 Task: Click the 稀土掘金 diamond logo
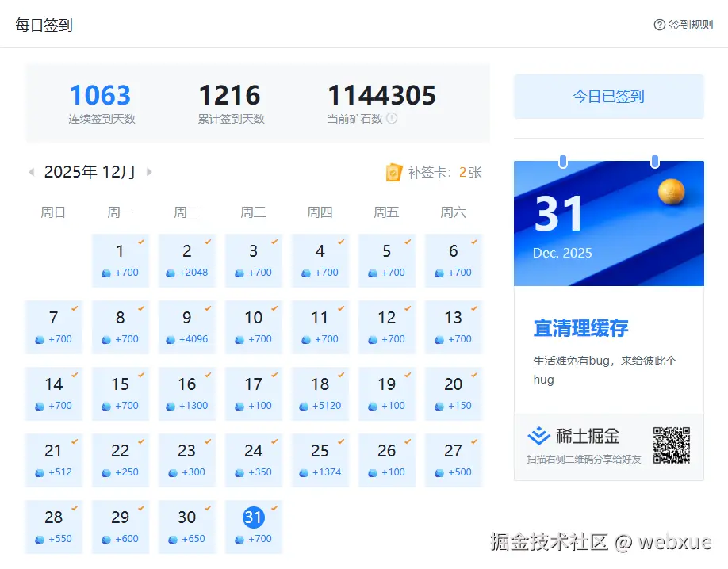click(538, 435)
